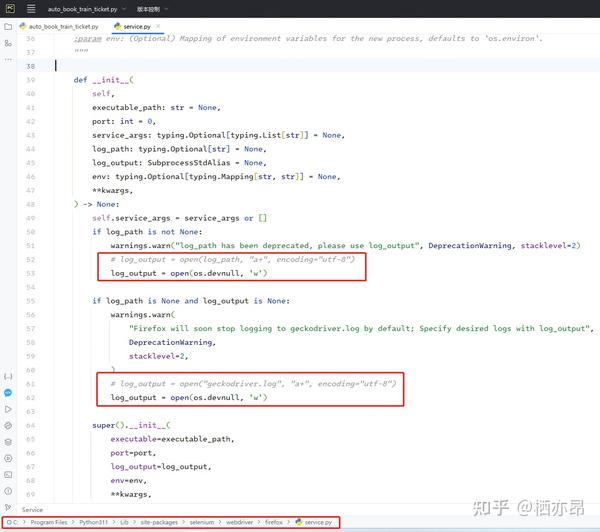600x532 pixels.
Task: Close the service.py tab
Action: [x=158, y=26]
